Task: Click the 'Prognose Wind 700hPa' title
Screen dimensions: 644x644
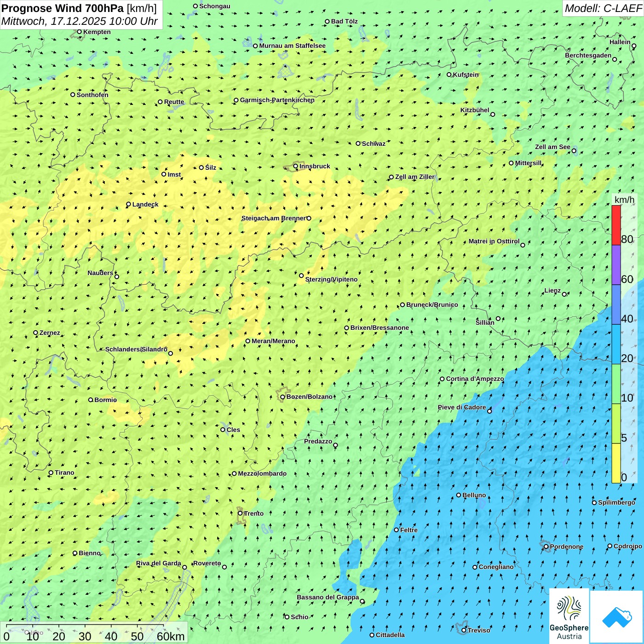Action: 63,8
